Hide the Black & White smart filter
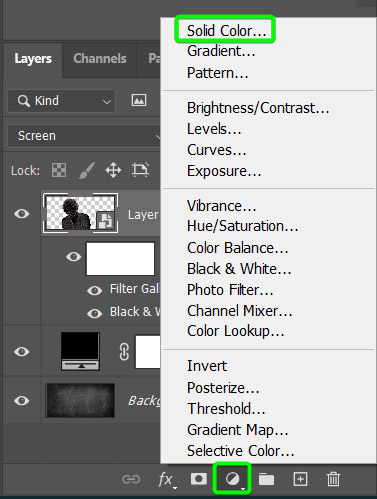The width and height of the screenshot is (377, 499). pos(95,313)
